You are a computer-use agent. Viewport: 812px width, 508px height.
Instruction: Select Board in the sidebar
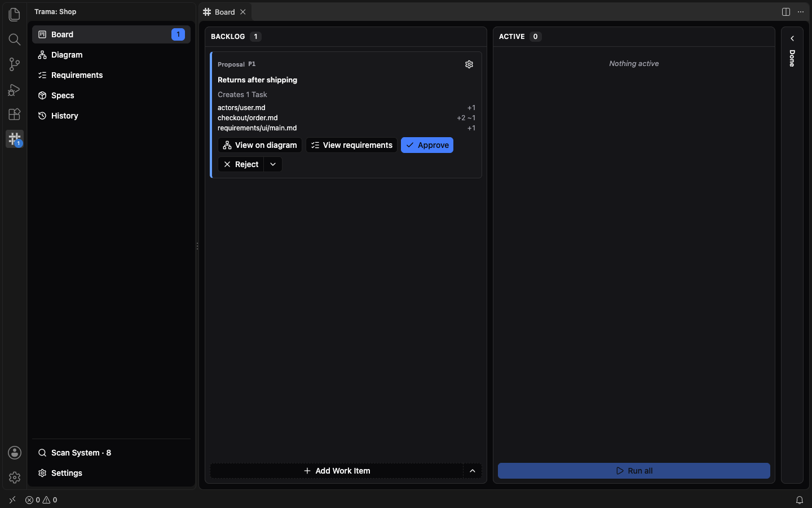112,34
